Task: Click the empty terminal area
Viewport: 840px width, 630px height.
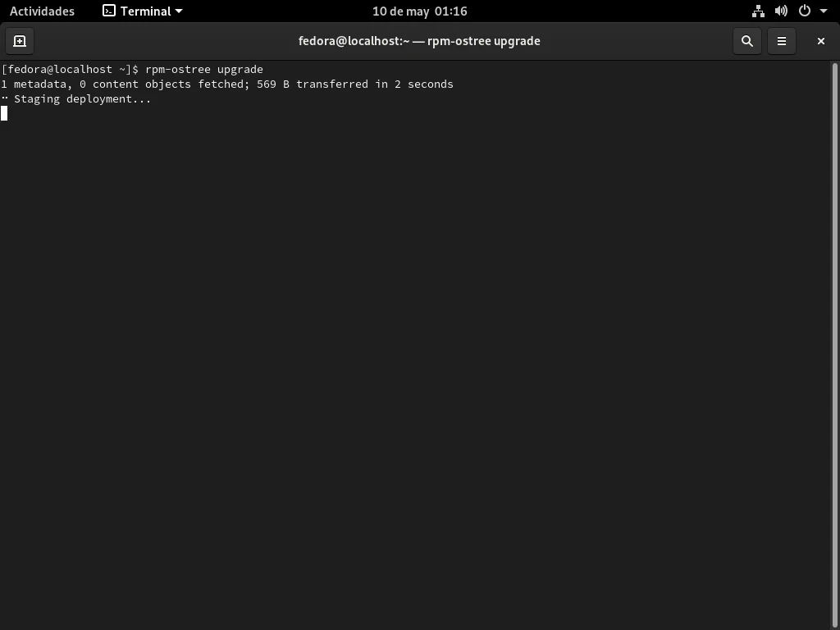Action: click(x=410, y=369)
